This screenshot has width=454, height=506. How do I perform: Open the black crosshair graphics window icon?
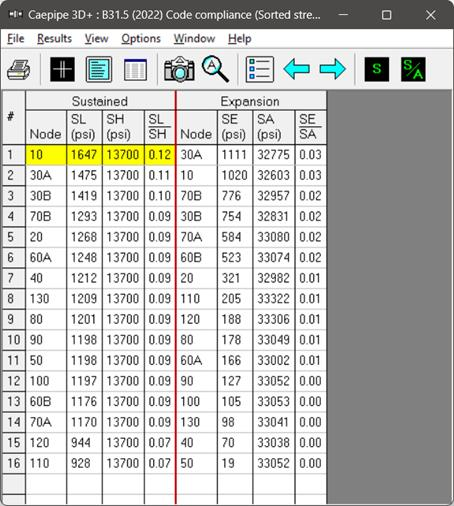[x=62, y=69]
